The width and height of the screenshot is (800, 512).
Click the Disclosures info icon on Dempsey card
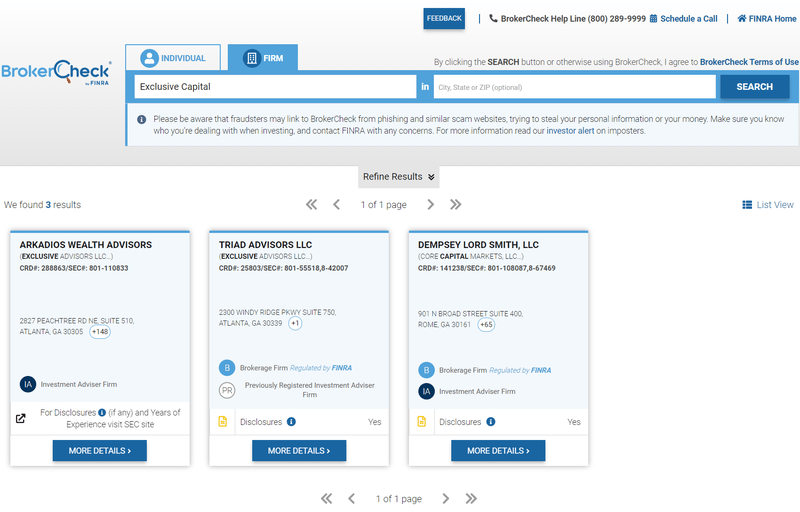pos(490,422)
